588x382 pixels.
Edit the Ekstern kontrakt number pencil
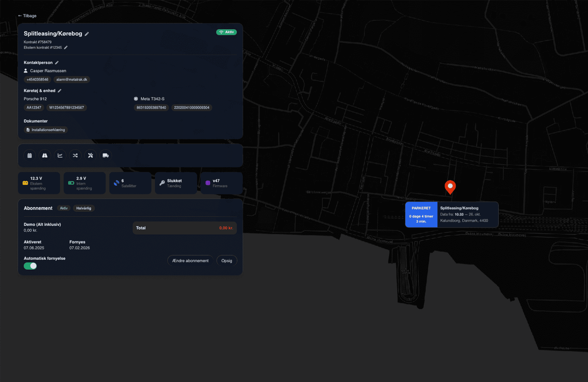point(66,48)
